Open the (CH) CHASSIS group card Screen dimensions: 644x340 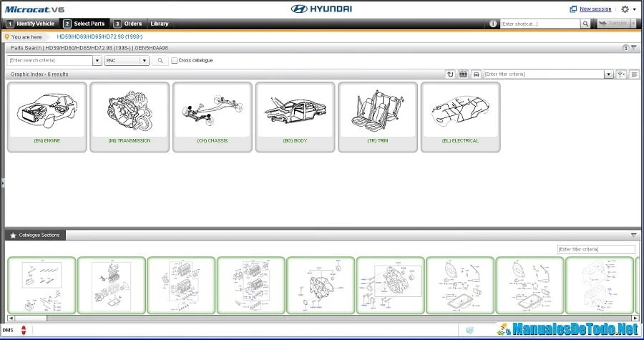[213, 117]
